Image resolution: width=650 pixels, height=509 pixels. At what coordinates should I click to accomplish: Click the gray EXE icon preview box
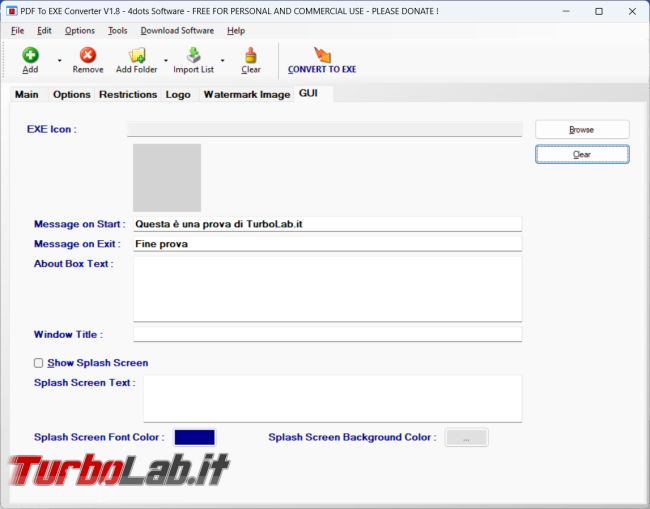click(x=167, y=178)
